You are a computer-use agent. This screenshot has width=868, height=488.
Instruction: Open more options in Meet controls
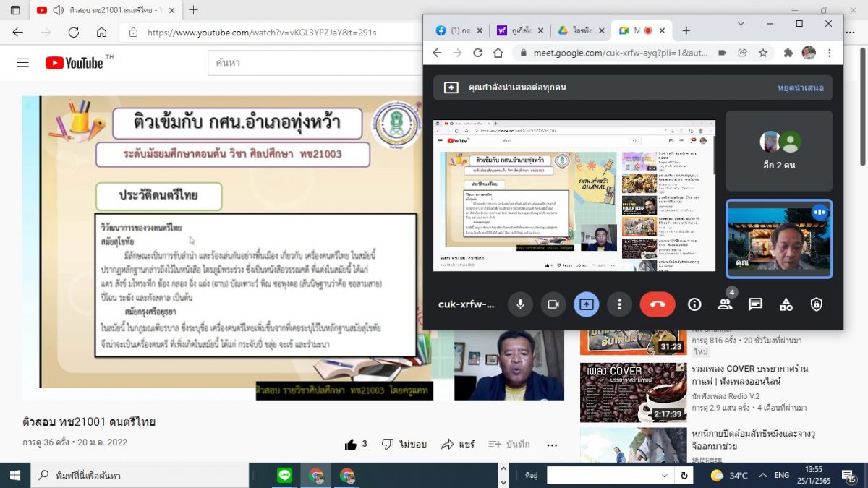[619, 304]
